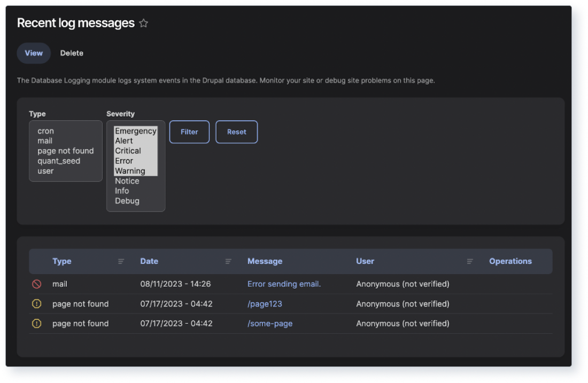Open the 'Error sending email.' log message

(x=284, y=284)
